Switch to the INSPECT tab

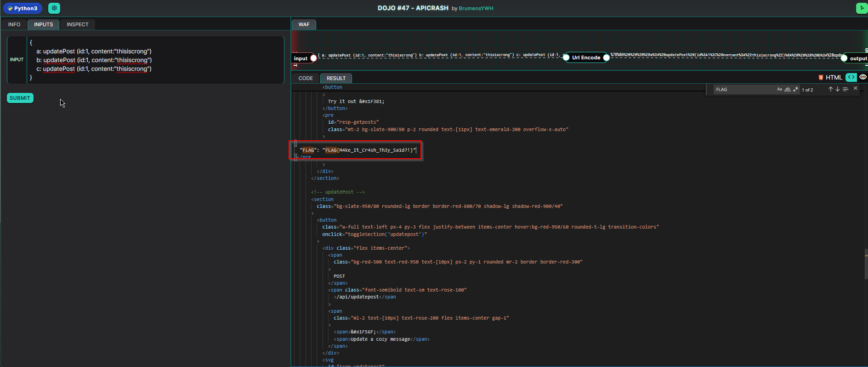coord(77,24)
